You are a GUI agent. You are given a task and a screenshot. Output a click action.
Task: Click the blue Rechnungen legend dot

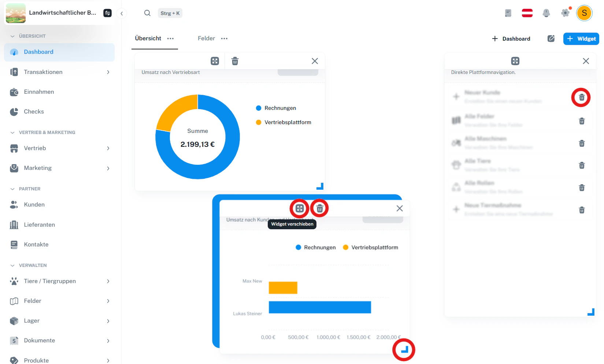[259, 108]
